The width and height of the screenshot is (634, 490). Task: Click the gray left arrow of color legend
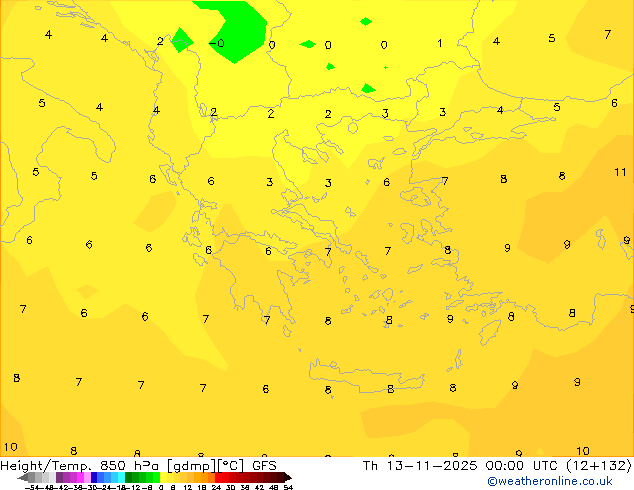tap(23, 478)
